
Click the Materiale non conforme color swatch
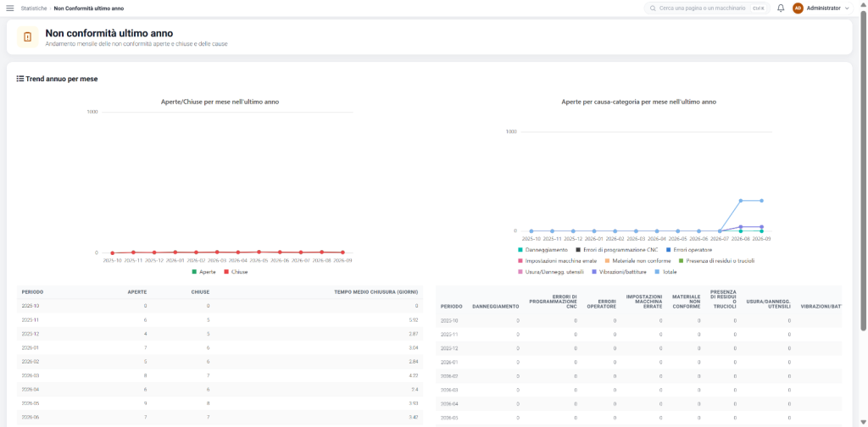tap(607, 260)
